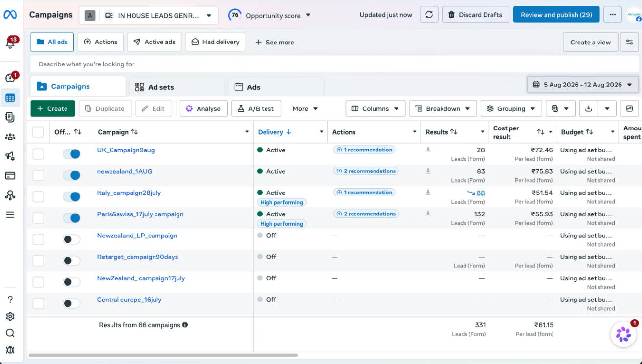642x364 pixels.
Task: Refresh the campaign data
Action: tap(429, 15)
